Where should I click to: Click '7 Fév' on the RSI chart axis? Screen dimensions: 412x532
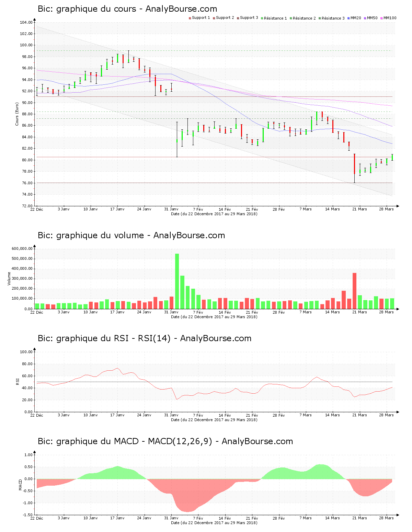(x=198, y=415)
